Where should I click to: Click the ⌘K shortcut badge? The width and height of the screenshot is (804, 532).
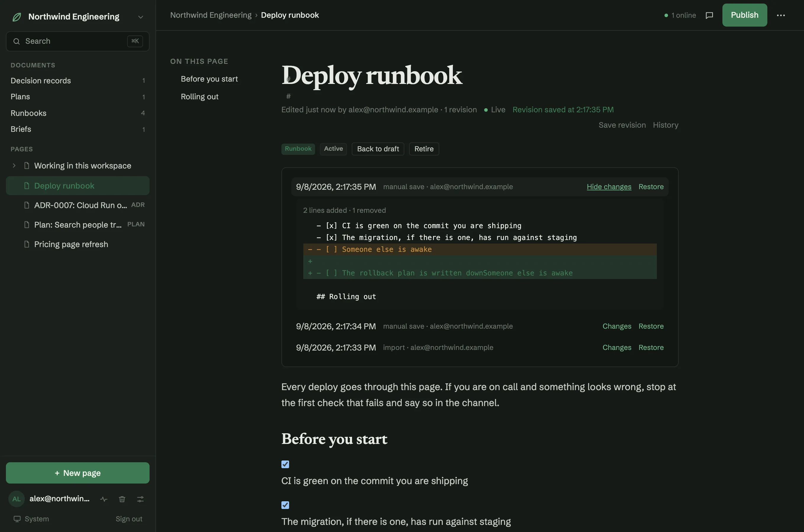(x=135, y=41)
